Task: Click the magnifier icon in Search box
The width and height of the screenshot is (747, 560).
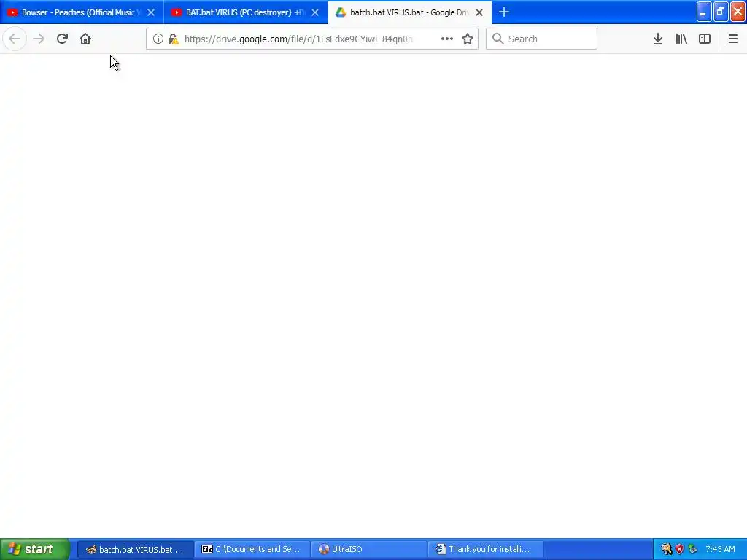Action: pyautogui.click(x=498, y=39)
